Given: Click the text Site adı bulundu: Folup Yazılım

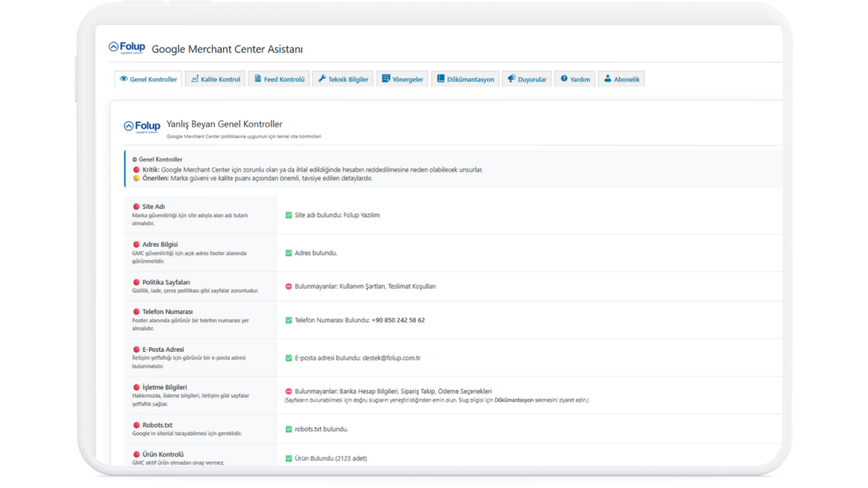Looking at the screenshot, I should pyautogui.click(x=337, y=215).
